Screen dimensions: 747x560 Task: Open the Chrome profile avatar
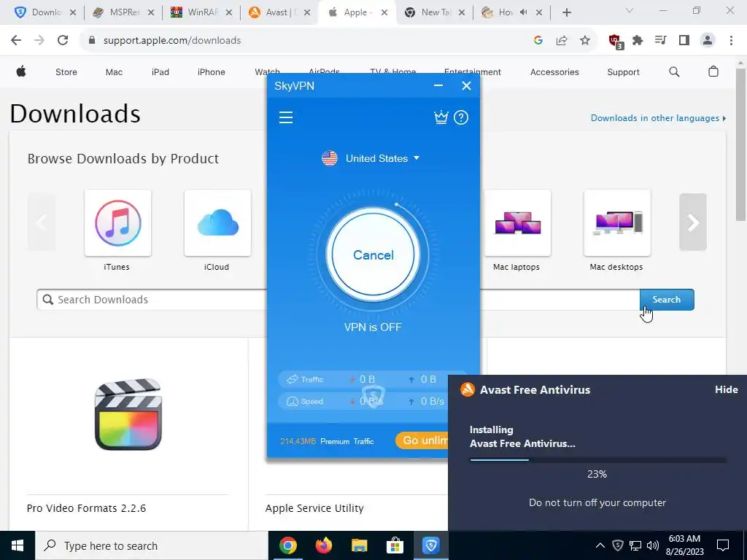point(708,41)
